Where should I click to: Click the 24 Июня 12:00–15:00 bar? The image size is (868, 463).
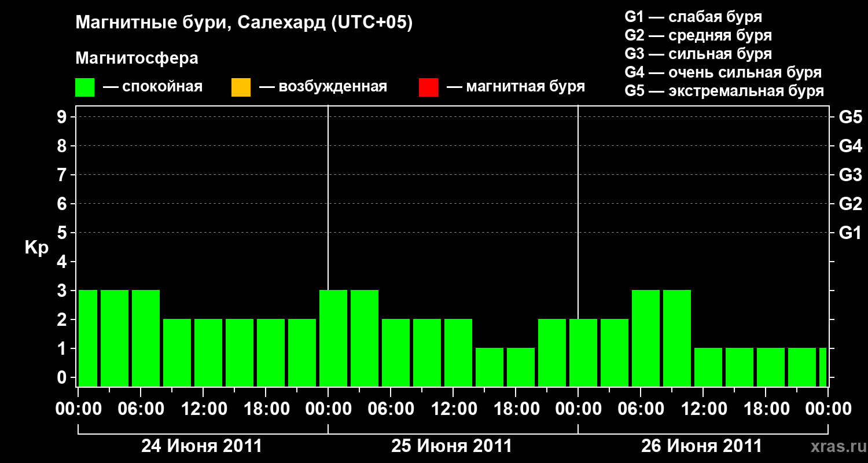(208, 352)
